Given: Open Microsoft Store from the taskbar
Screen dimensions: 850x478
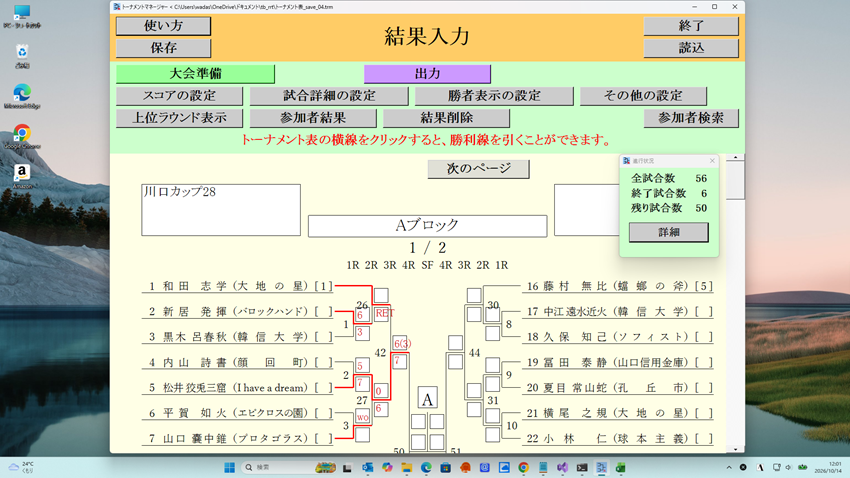Looking at the screenshot, I should (x=446, y=467).
